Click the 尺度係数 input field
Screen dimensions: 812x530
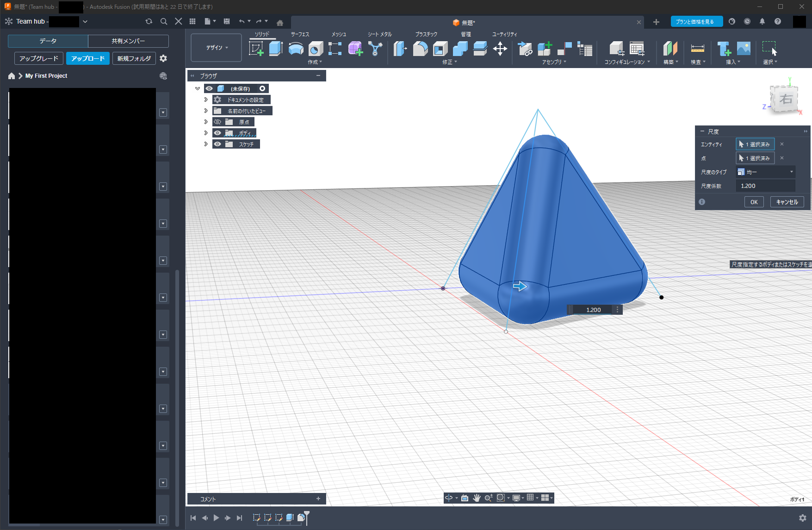tap(765, 186)
